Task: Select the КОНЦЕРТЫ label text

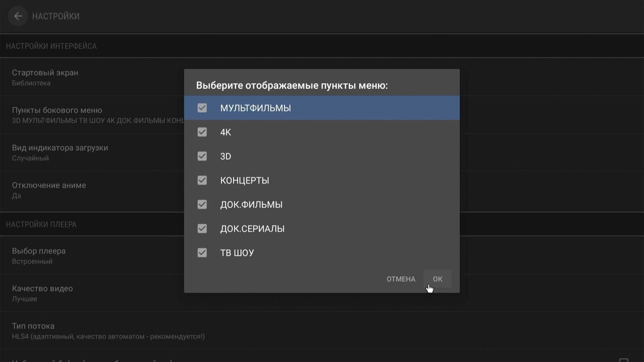Action: 244,181
